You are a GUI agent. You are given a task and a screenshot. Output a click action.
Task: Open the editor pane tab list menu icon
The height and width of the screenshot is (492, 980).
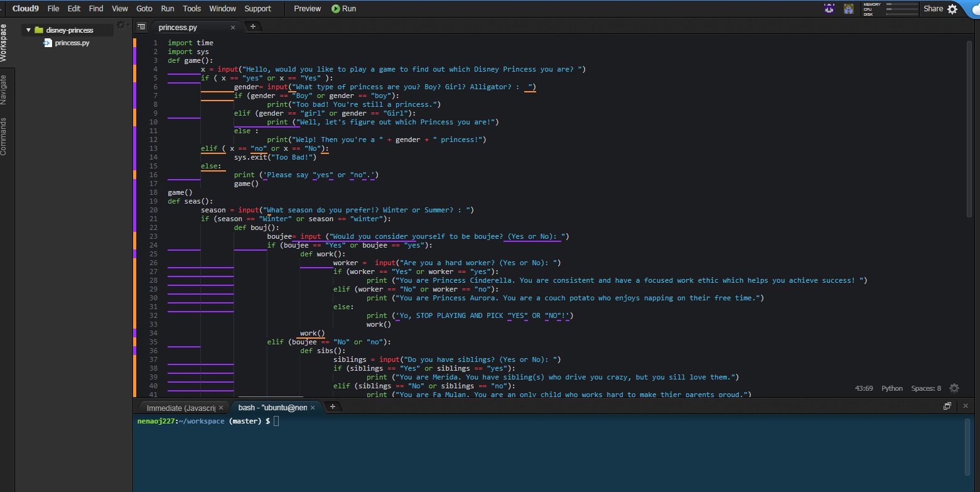141,26
